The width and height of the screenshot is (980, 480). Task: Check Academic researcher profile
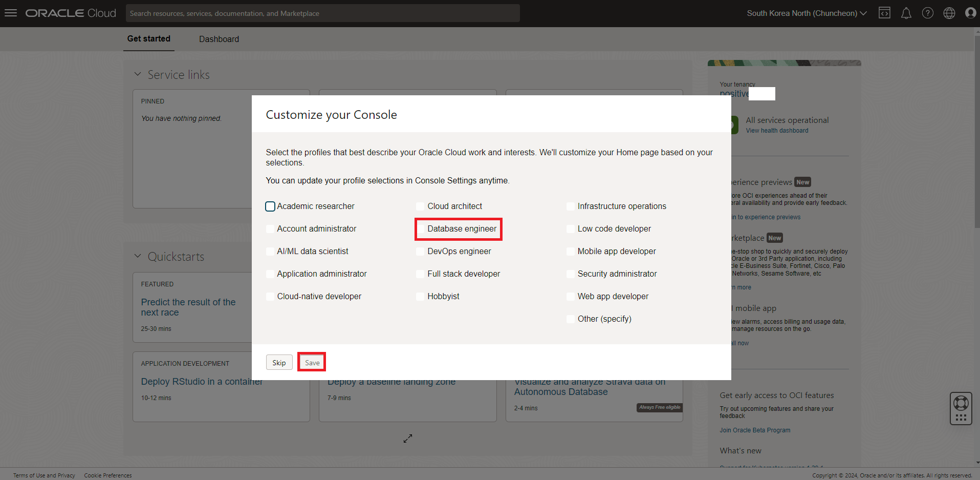[270, 206]
